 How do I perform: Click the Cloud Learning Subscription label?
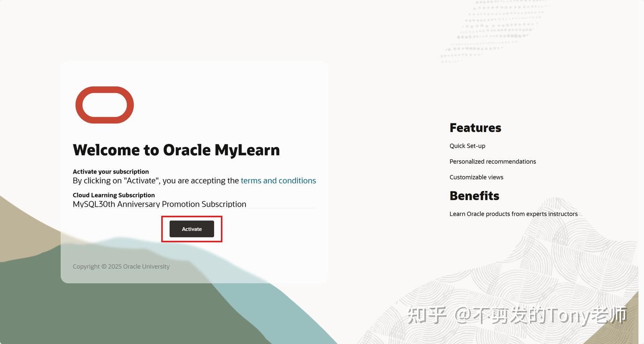(x=114, y=195)
